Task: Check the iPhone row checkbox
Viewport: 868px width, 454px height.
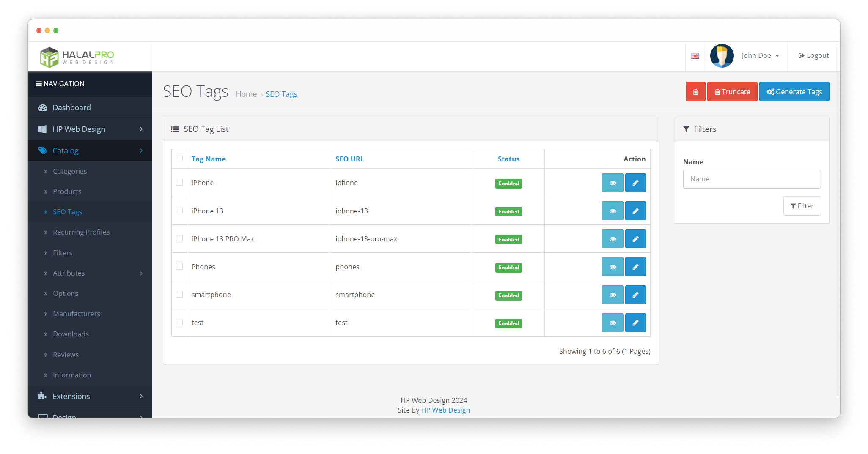Action: [x=179, y=182]
